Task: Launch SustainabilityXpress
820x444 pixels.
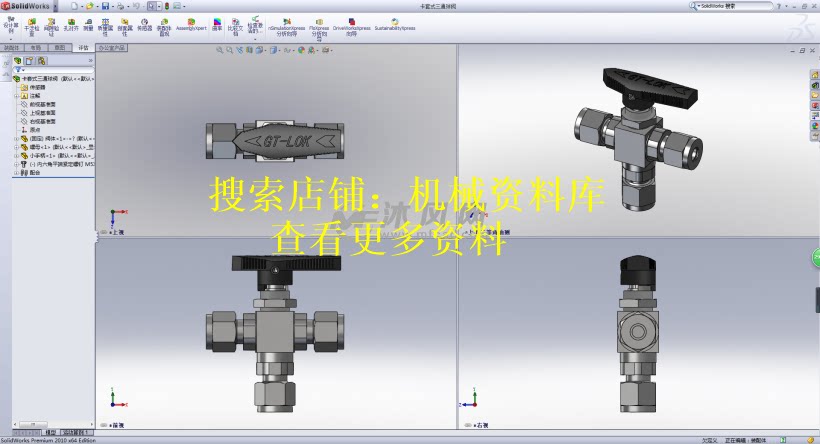Action: tap(395, 25)
